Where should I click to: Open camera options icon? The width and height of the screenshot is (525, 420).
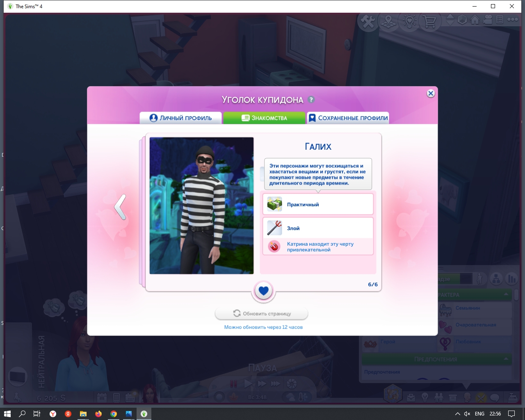[x=488, y=20]
